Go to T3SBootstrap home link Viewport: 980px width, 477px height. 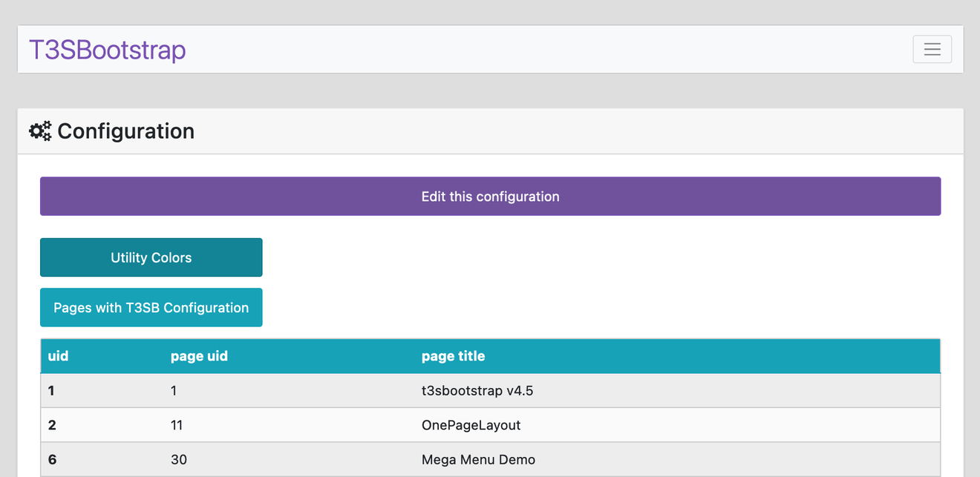(108, 50)
